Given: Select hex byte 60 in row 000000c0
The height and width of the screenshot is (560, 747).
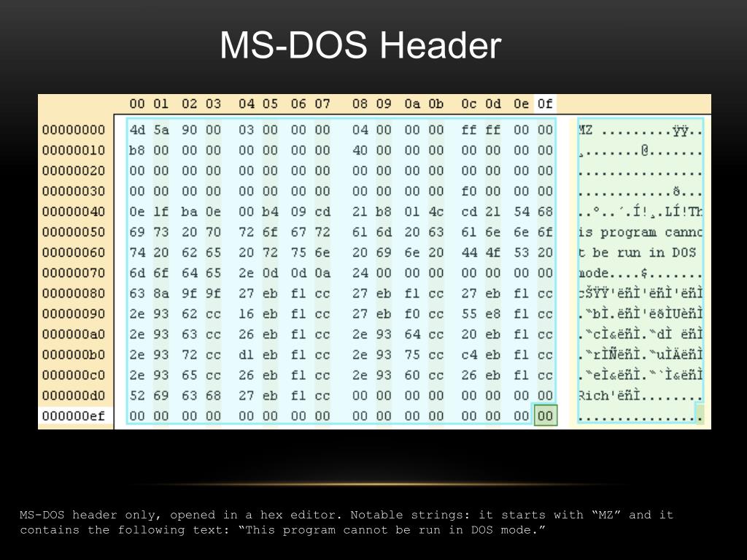Looking at the screenshot, I should tap(412, 376).
